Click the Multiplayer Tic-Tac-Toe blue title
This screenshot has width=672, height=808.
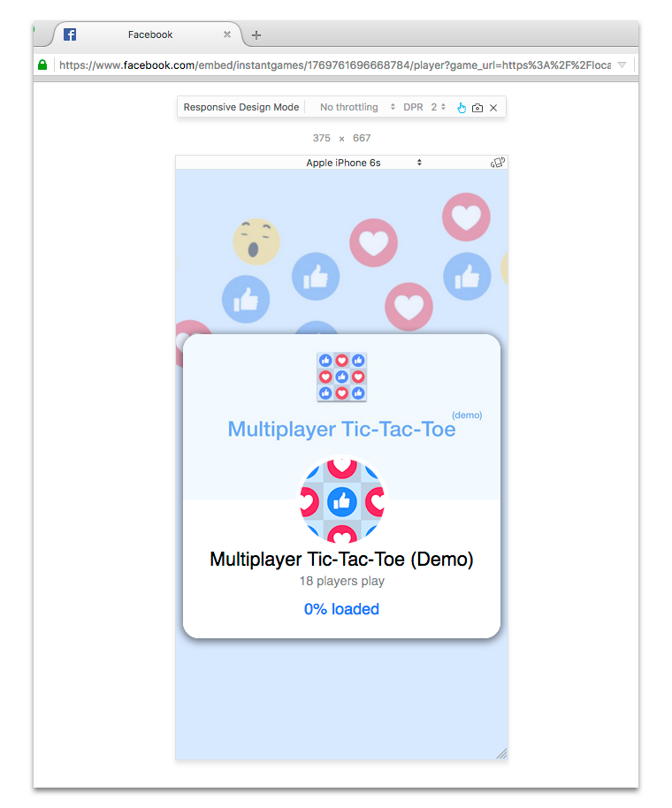pos(341,430)
